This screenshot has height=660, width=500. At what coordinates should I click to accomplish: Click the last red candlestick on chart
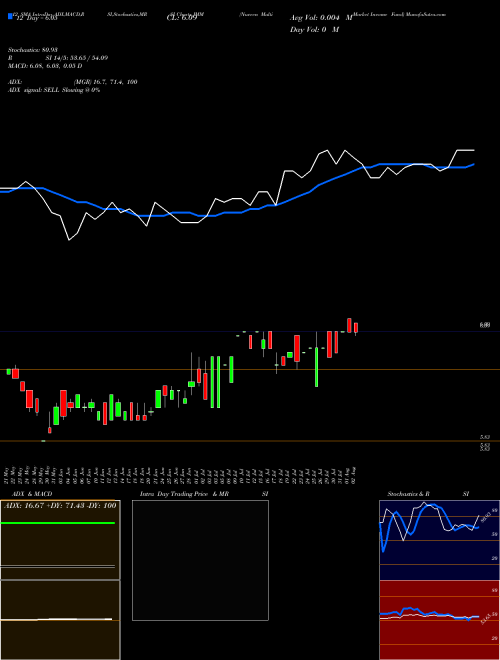point(356,328)
